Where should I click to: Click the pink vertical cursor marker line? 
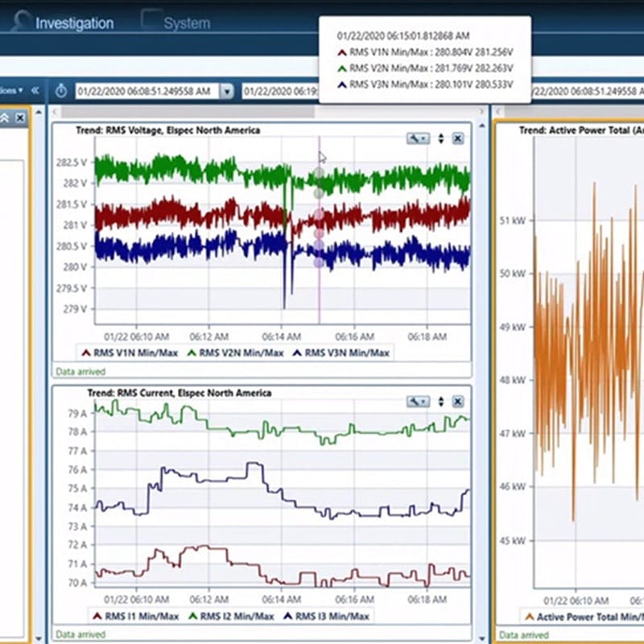[319, 306]
